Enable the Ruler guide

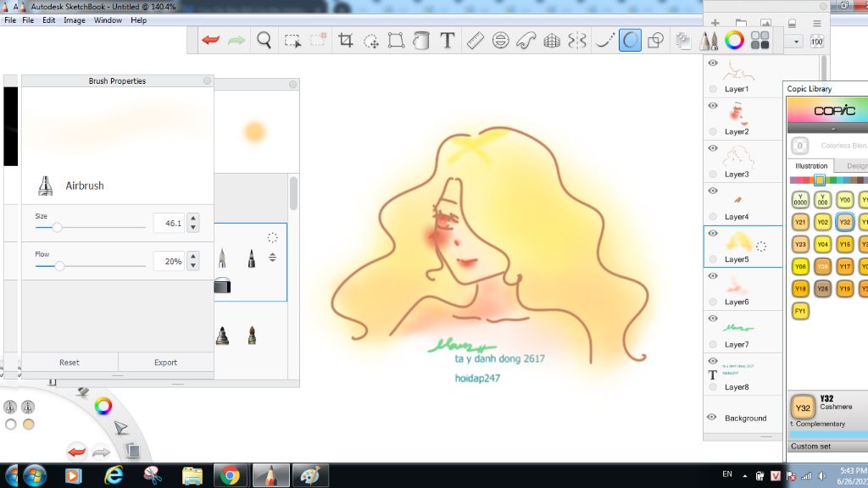click(475, 41)
